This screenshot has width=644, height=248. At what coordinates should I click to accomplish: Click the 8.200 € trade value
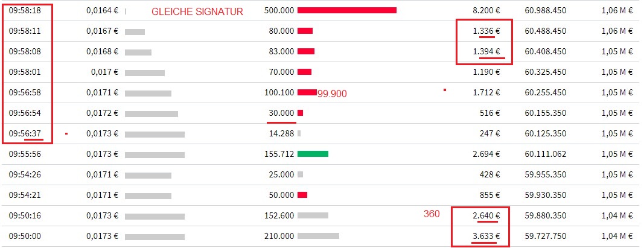click(x=486, y=10)
